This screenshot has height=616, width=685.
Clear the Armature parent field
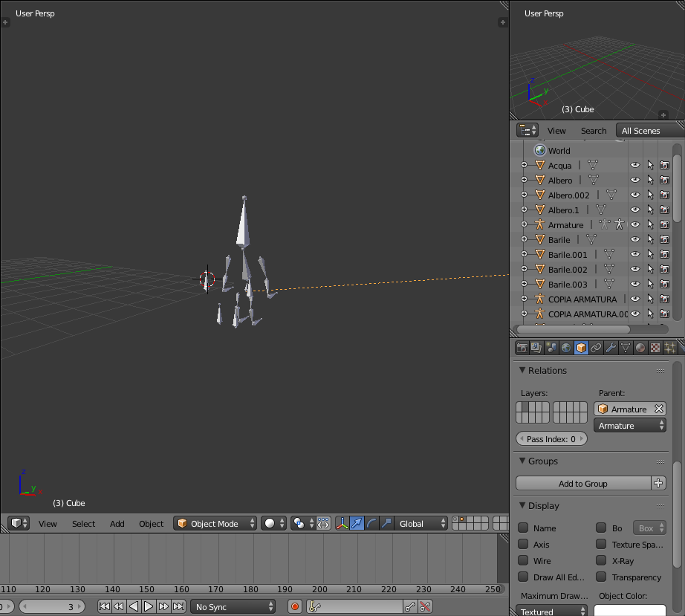[659, 409]
